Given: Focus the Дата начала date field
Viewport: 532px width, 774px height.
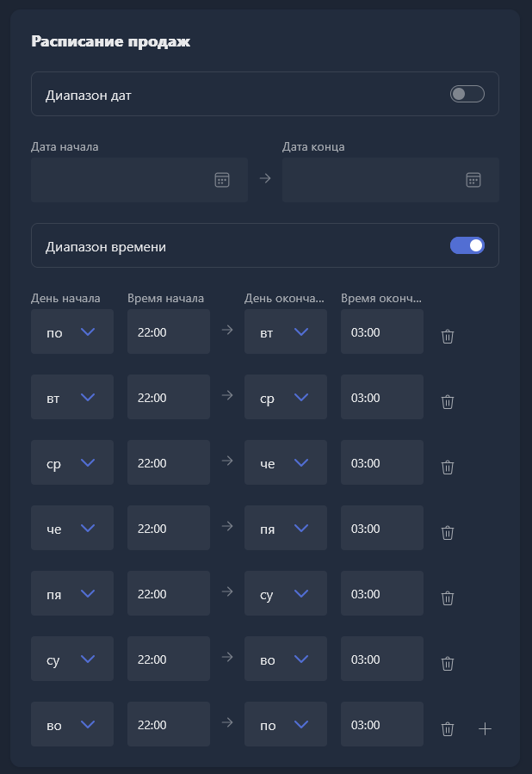Looking at the screenshot, I should [139, 180].
